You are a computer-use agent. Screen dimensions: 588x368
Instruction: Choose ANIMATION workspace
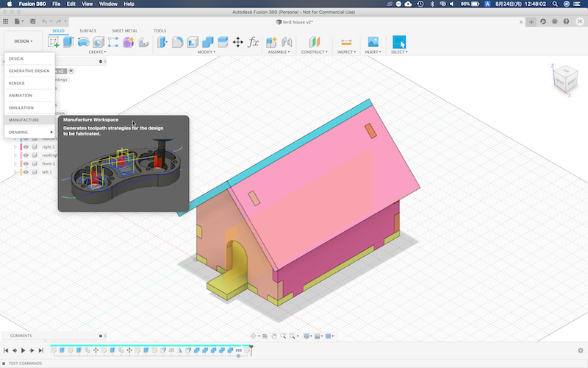(29, 96)
